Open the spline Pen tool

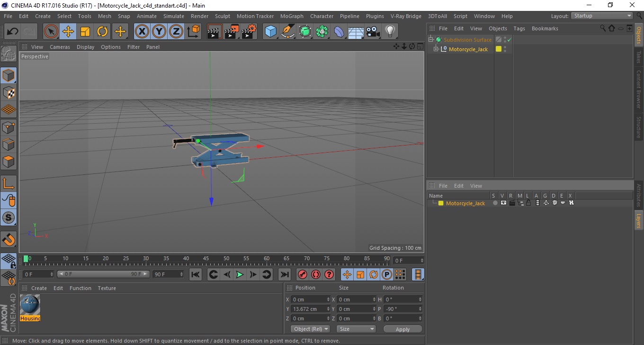coord(288,32)
